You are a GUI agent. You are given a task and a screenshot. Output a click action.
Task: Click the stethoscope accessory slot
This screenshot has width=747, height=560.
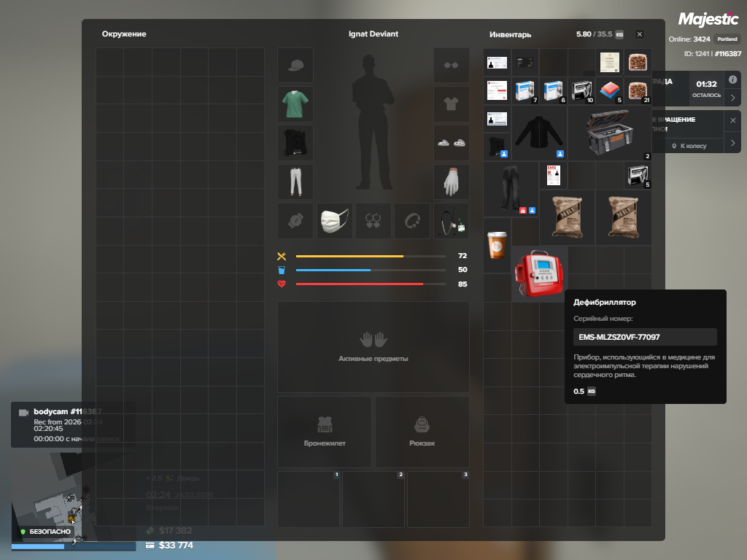[451, 221]
